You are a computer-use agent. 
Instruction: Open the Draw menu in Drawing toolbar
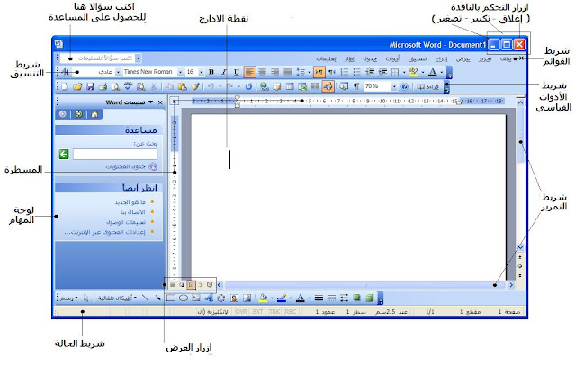pos(68,298)
